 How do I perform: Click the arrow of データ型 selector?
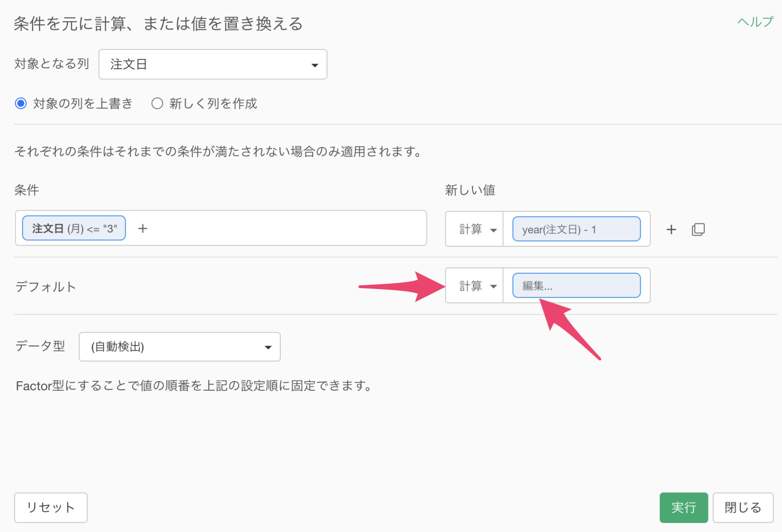tap(268, 348)
